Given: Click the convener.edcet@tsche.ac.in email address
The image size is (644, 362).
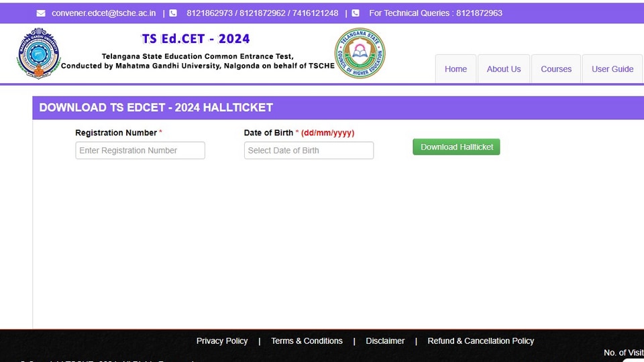Looking at the screenshot, I should coord(103,13).
